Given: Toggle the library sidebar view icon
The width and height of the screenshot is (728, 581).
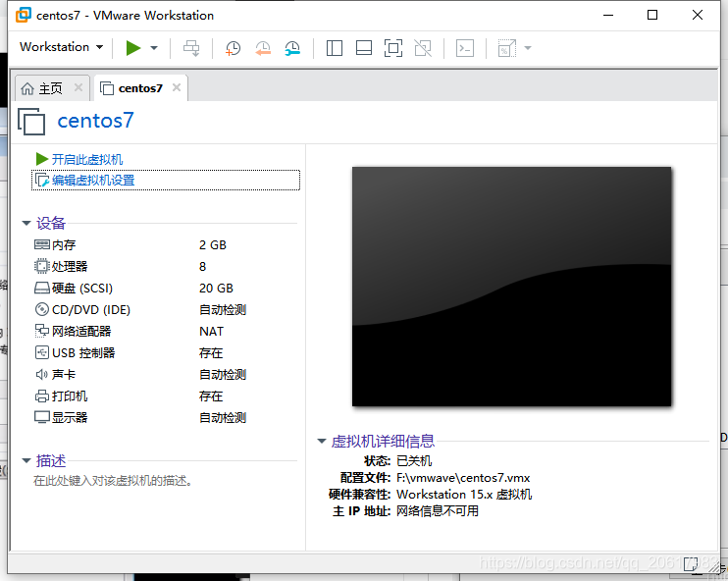Looking at the screenshot, I should [335, 48].
